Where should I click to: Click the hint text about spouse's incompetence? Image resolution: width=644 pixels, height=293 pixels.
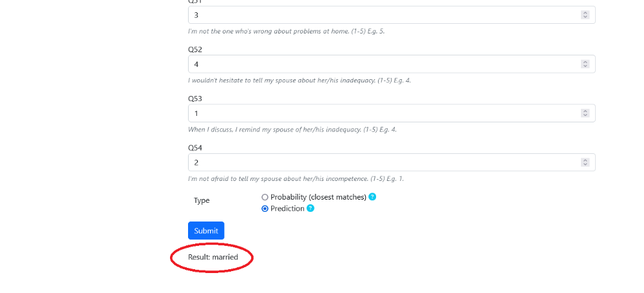(x=296, y=179)
